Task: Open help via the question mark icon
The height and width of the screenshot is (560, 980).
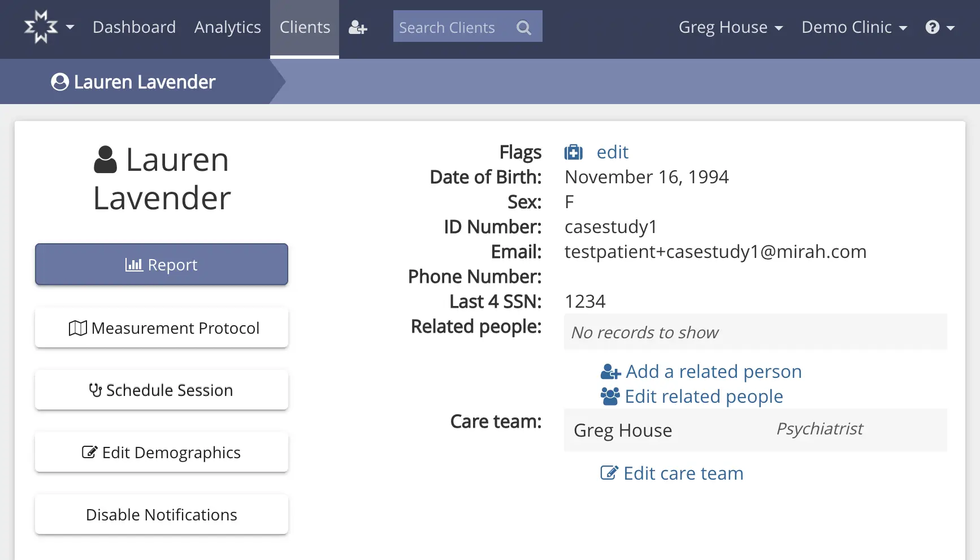Action: [933, 27]
